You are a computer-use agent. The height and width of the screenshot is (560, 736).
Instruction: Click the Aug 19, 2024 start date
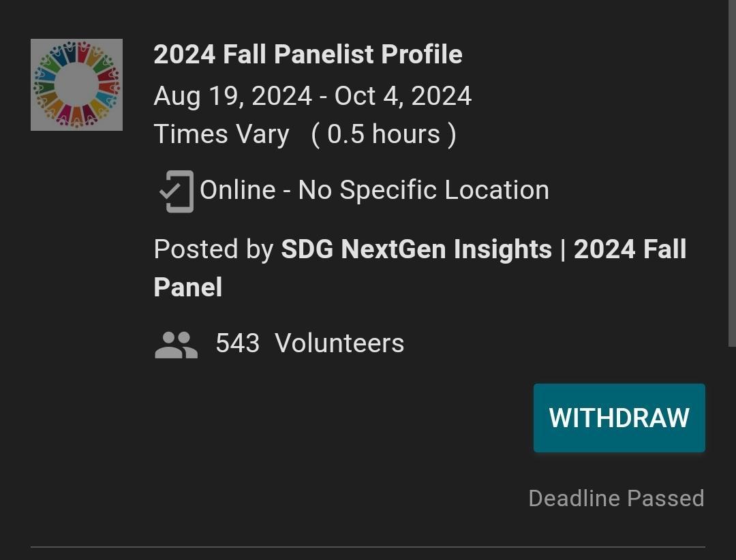coord(232,96)
